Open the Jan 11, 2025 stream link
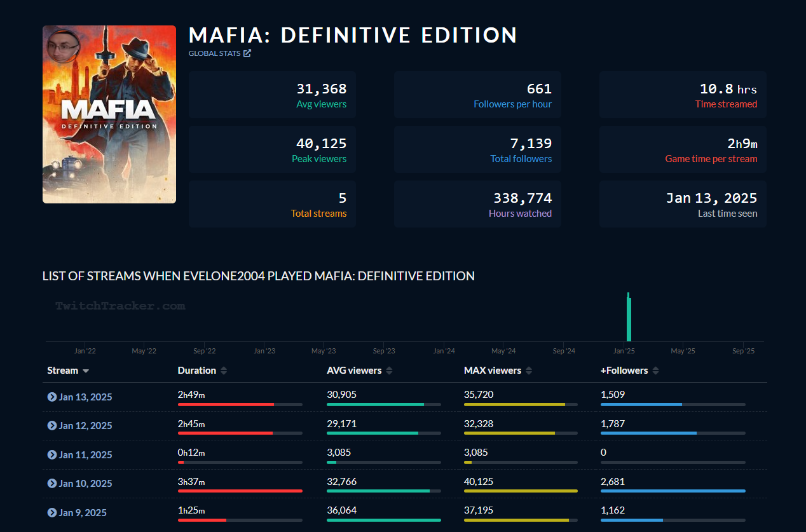Screen dimensions: 806x532 pos(85,454)
